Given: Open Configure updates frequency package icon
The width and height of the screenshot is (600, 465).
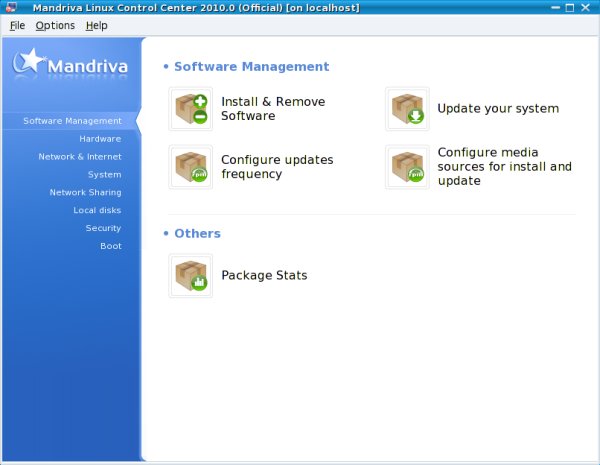Looking at the screenshot, I should coord(191,167).
